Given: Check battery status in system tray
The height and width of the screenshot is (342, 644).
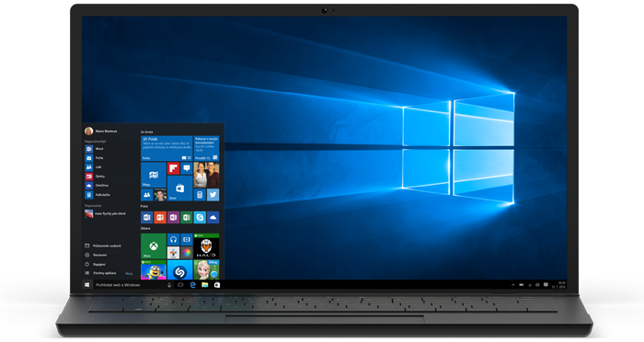Looking at the screenshot, I should [522, 284].
